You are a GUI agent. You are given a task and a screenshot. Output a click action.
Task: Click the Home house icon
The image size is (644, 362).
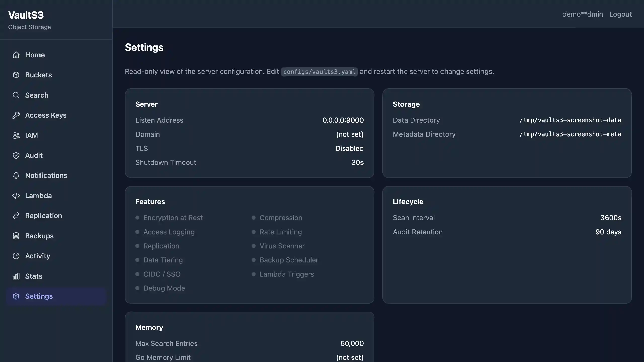tap(16, 55)
